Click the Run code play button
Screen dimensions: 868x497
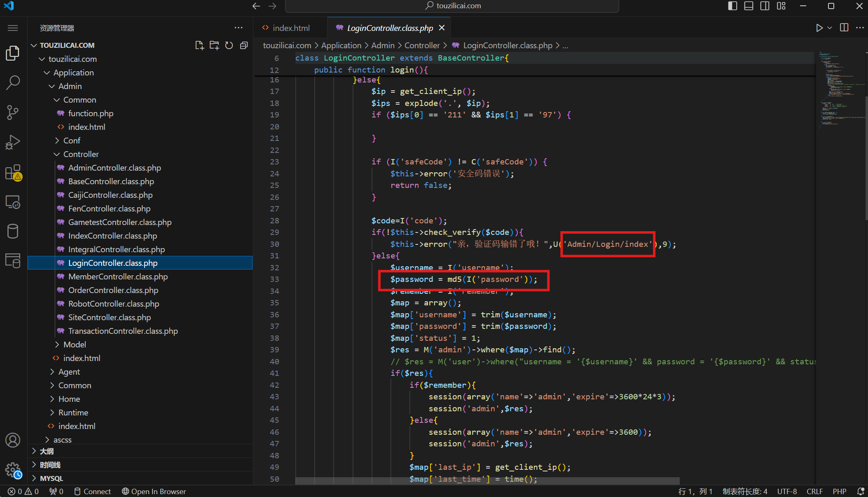click(819, 28)
